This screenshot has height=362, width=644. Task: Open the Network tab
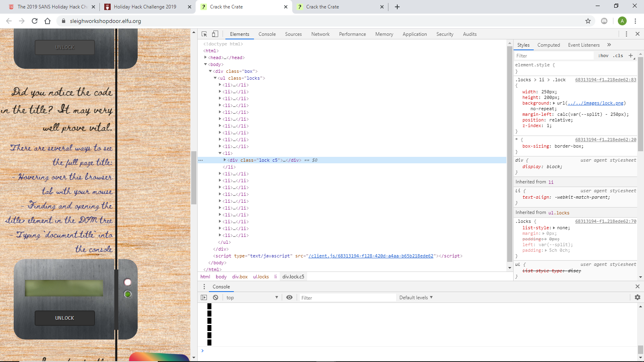pyautogui.click(x=320, y=34)
